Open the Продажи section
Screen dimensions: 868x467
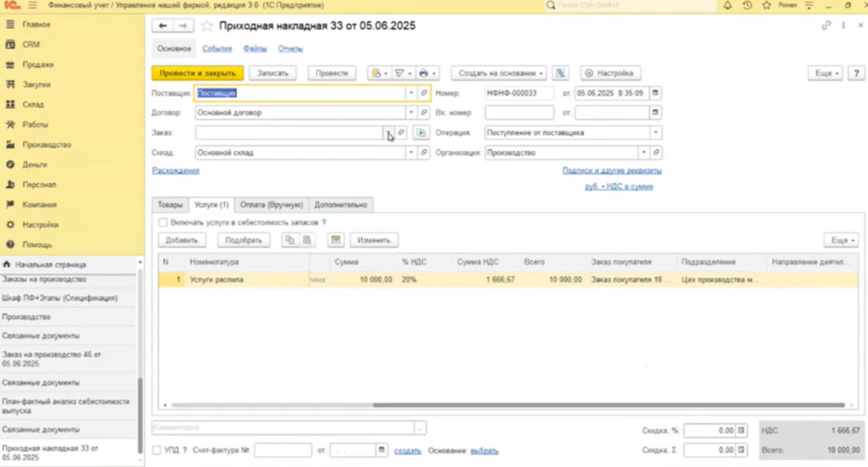(x=38, y=65)
